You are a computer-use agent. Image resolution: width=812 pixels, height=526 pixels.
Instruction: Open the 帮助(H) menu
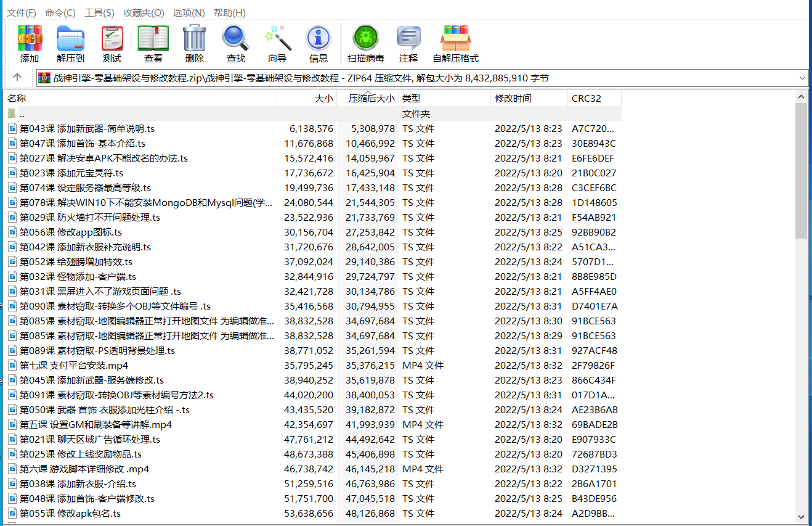point(230,12)
